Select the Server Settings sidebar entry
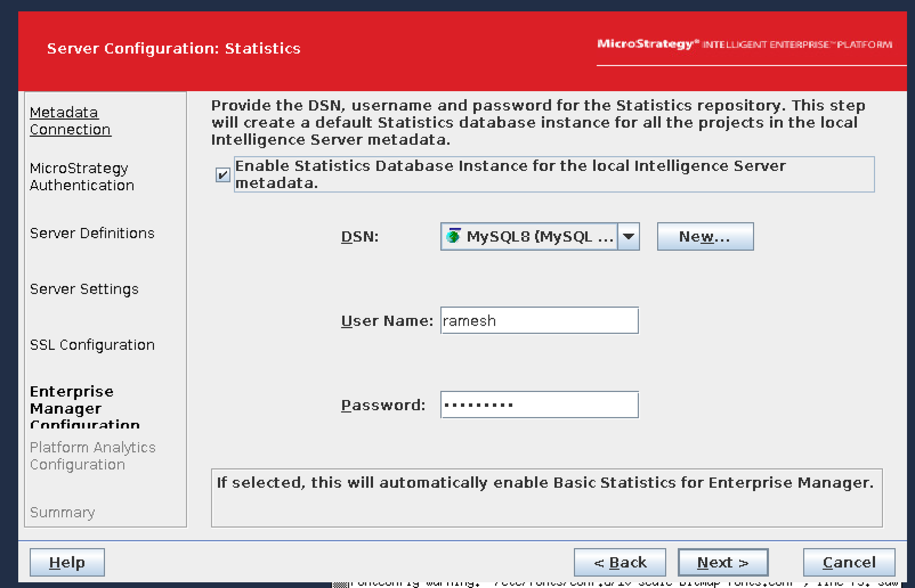The height and width of the screenshot is (588, 915). (83, 289)
